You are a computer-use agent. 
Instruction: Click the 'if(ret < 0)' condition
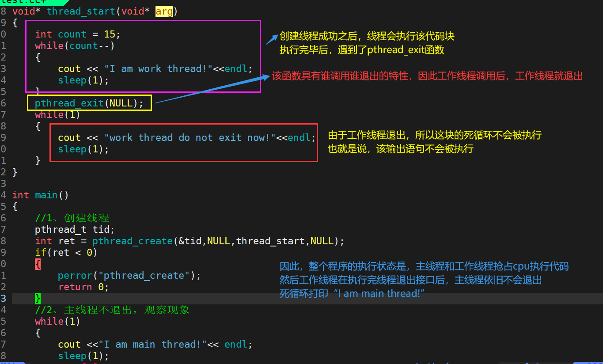point(66,252)
